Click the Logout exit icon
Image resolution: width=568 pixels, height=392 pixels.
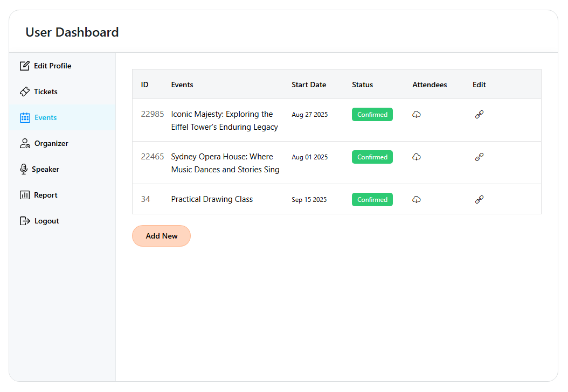coord(24,220)
